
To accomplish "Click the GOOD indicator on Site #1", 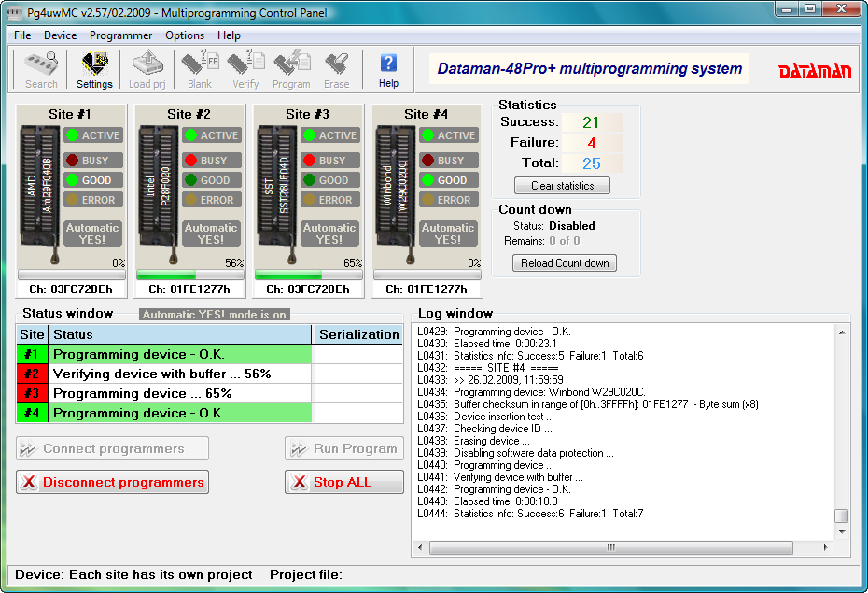I will point(92,180).
